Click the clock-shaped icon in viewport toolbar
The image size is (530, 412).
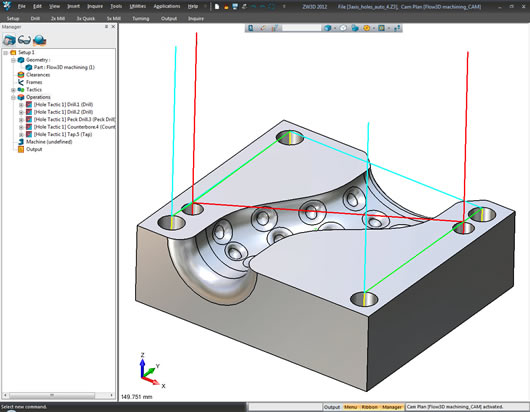click(343, 28)
